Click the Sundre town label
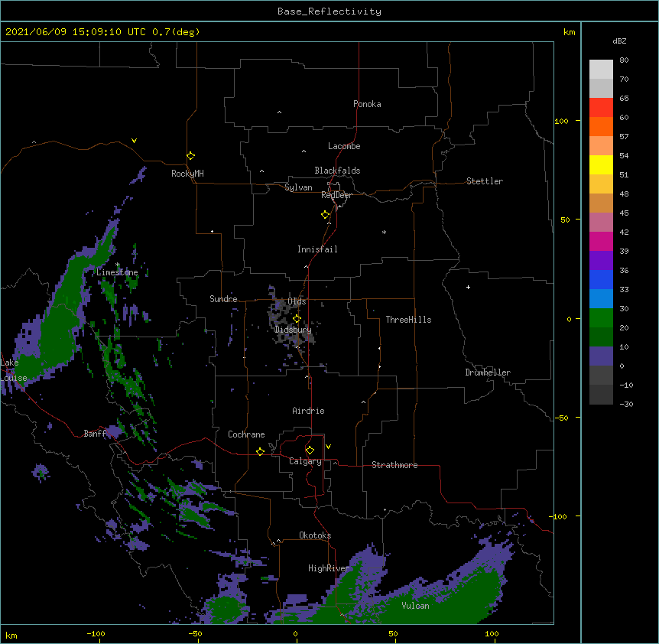659x644 pixels. click(x=223, y=299)
